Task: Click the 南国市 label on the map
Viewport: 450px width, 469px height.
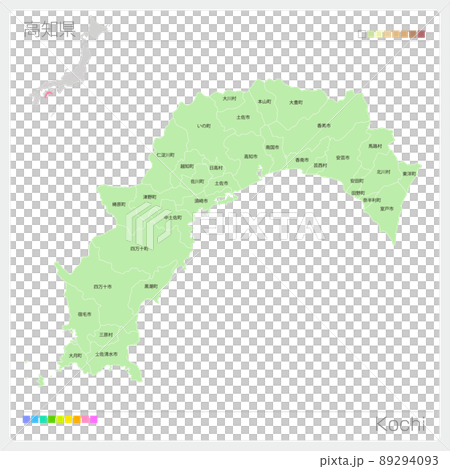Action: (272, 147)
